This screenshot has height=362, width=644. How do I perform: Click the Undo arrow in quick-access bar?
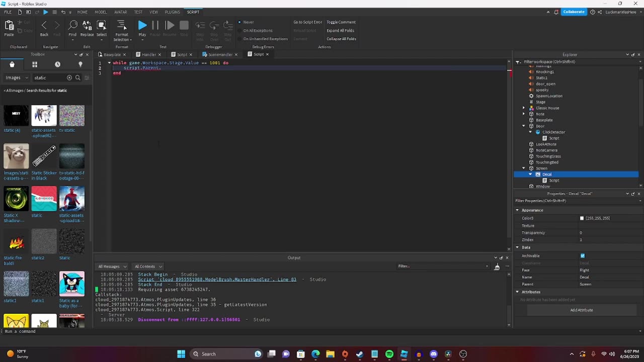[x=63, y=12]
